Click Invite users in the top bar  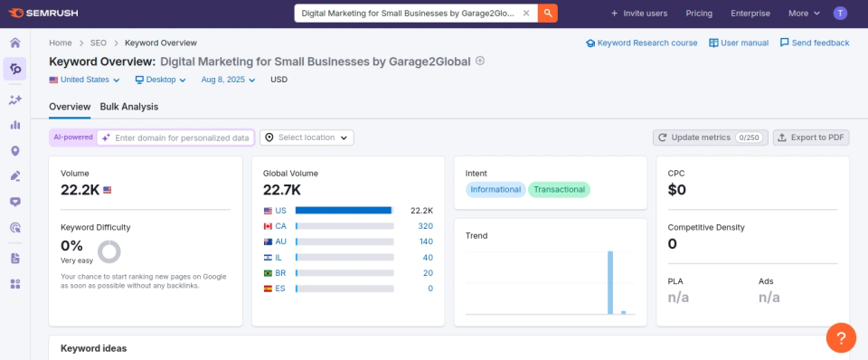(x=639, y=14)
